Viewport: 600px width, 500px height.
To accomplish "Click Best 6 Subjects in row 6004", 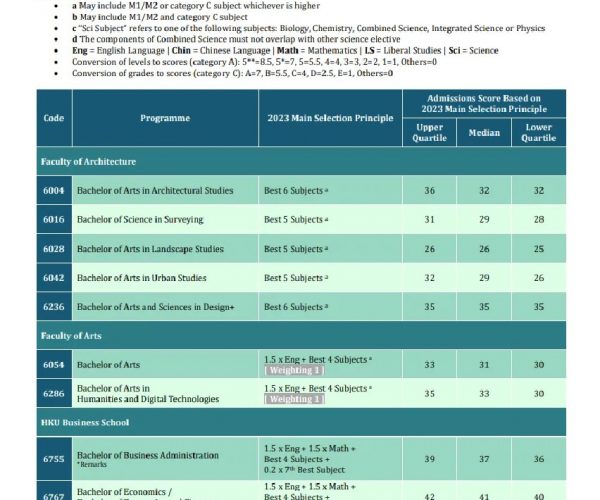I will coord(296,191).
